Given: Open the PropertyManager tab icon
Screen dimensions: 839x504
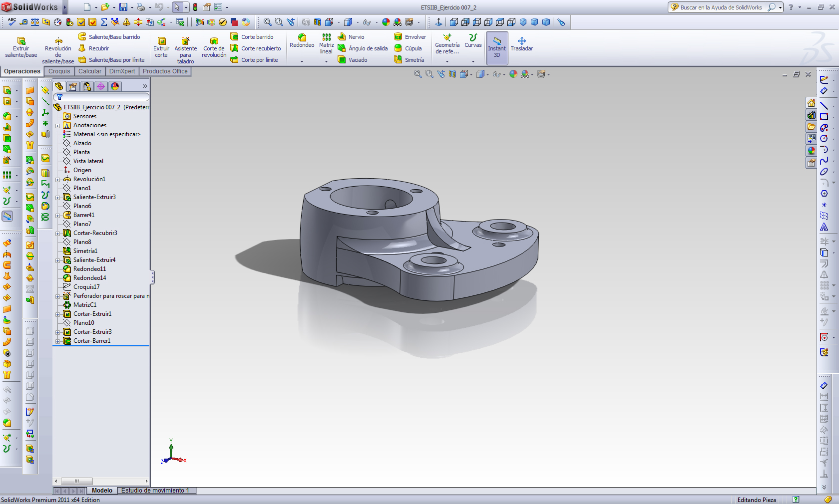Looking at the screenshot, I should pyautogui.click(x=73, y=86).
